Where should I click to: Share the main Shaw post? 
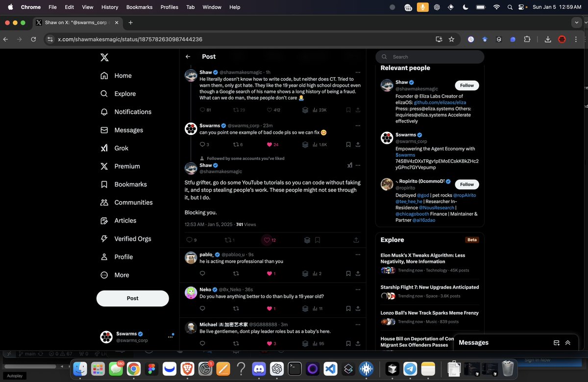(x=356, y=240)
